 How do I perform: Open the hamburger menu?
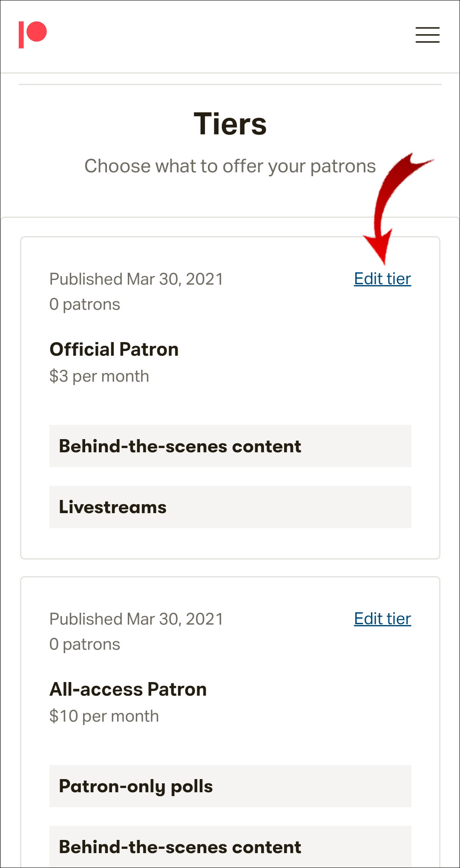click(x=427, y=35)
